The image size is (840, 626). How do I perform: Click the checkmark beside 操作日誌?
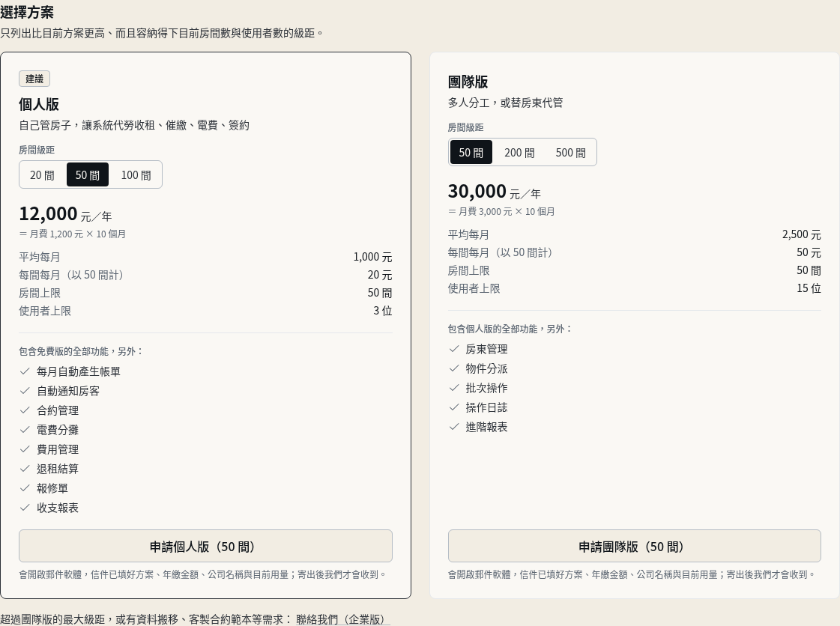point(454,407)
